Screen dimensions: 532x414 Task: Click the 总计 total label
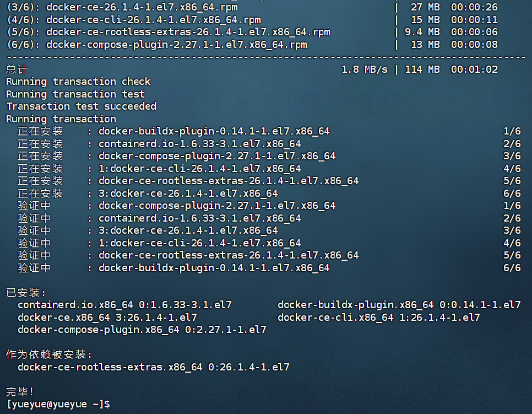pyautogui.click(x=17, y=69)
